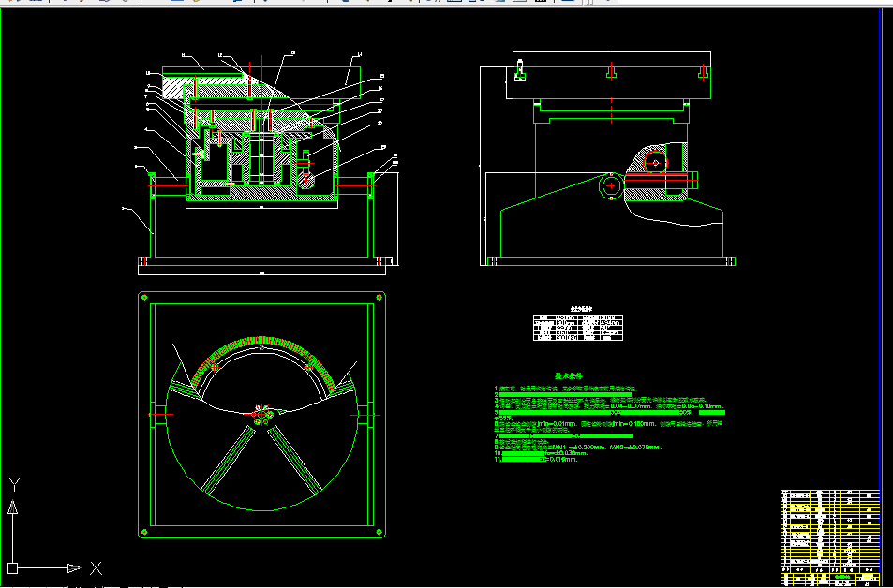Select note 9 containing fAN1 =±0.200mm
This screenshot has width=893, height=588.
[x=578, y=448]
